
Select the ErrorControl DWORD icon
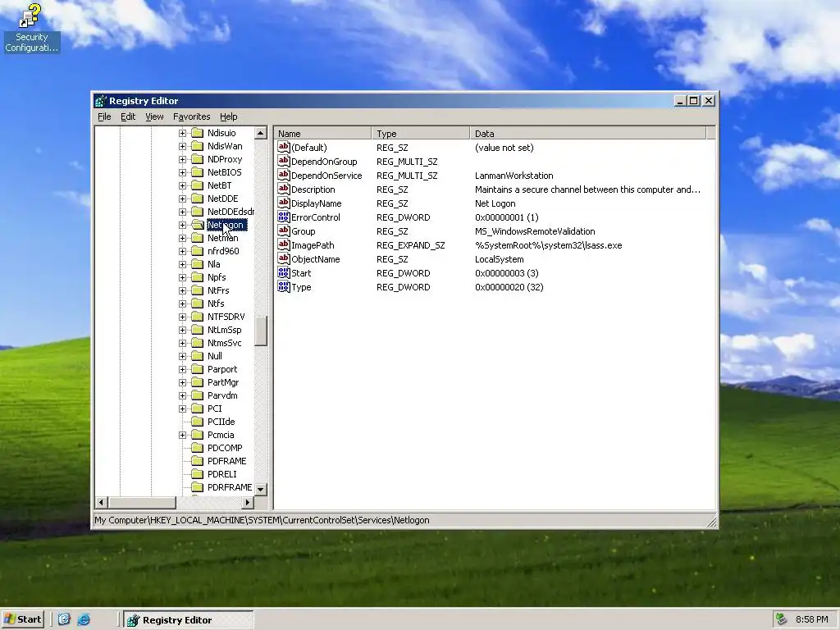283,217
